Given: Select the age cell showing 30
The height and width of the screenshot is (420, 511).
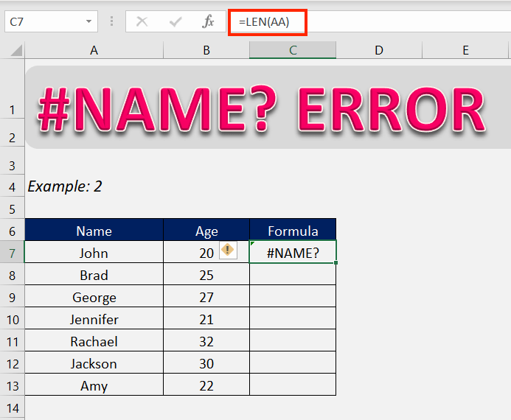Looking at the screenshot, I should [x=206, y=363].
